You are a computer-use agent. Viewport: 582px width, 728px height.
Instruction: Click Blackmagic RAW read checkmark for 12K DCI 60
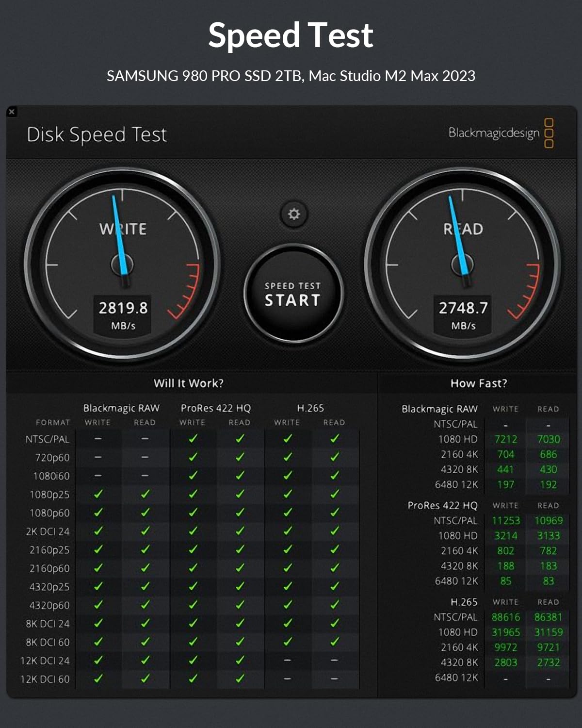point(145,678)
